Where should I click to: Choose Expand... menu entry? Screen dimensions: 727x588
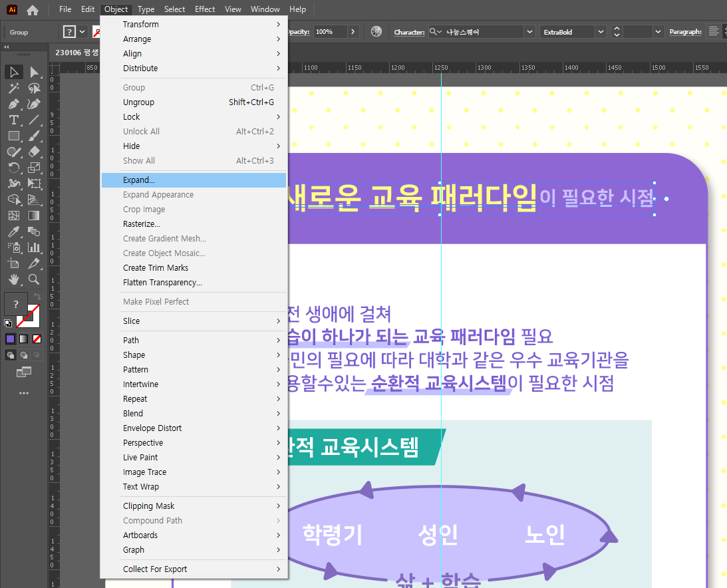point(194,180)
